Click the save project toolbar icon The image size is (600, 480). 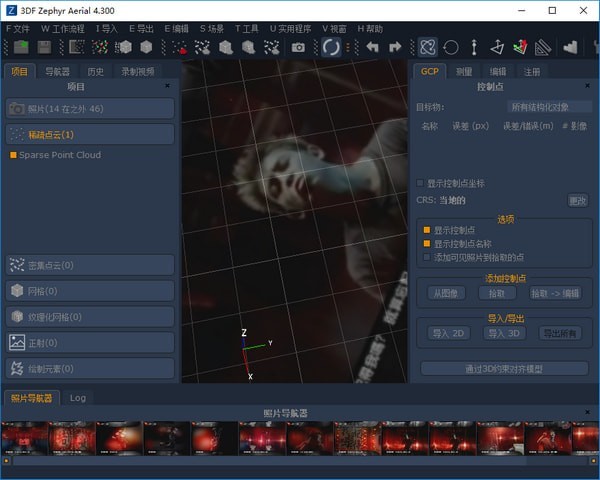[44, 47]
